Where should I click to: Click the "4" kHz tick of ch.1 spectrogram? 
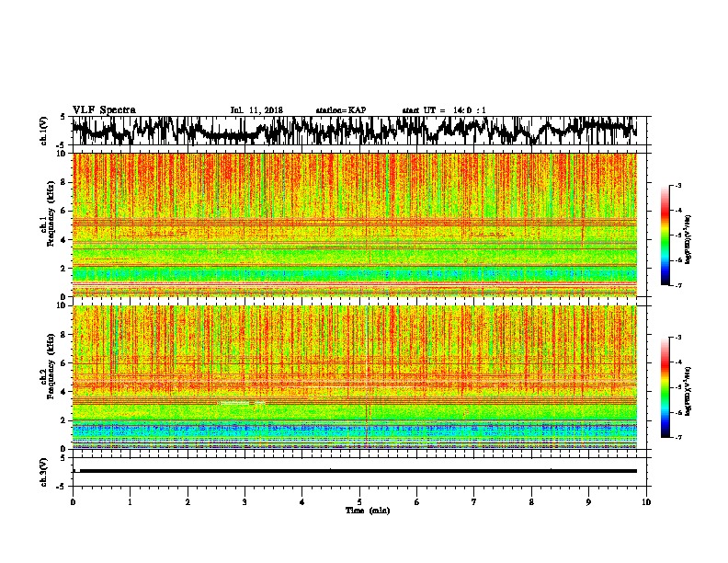(x=65, y=240)
